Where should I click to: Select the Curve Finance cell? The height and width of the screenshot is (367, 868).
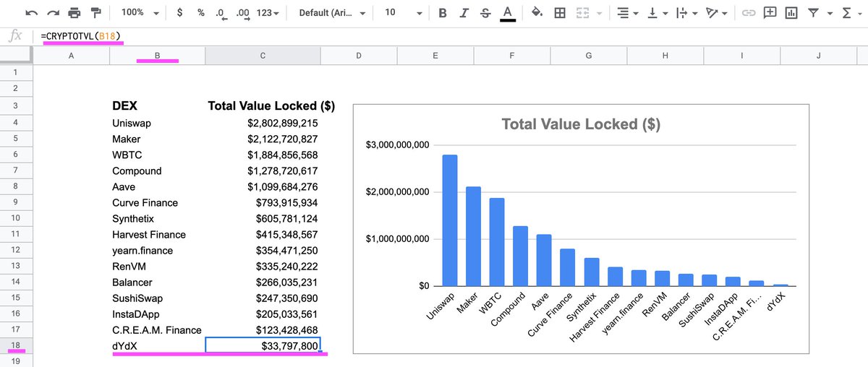(x=157, y=202)
